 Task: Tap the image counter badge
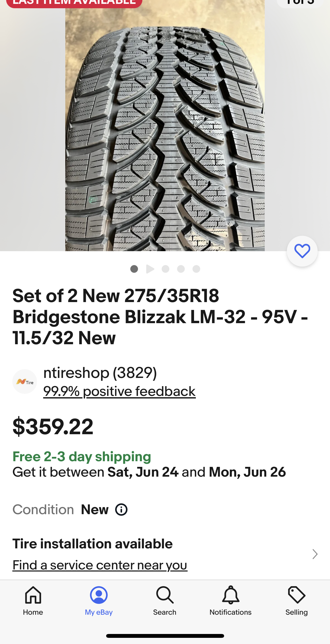click(x=300, y=3)
